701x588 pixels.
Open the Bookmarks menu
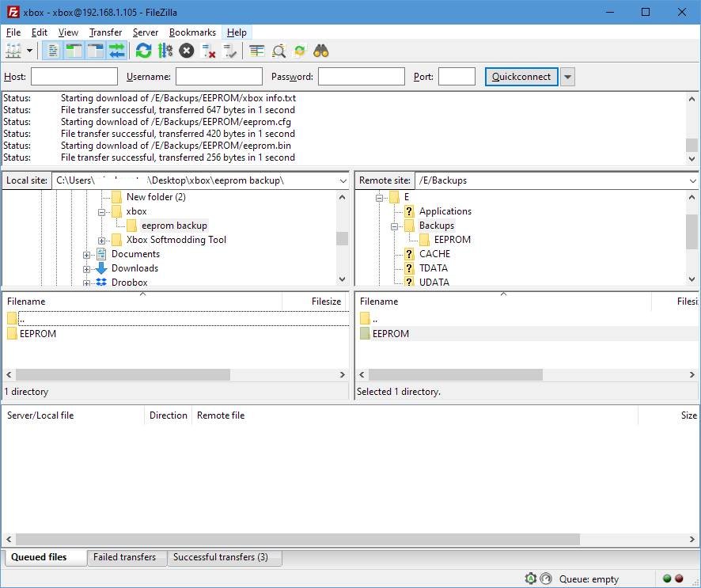tap(192, 32)
